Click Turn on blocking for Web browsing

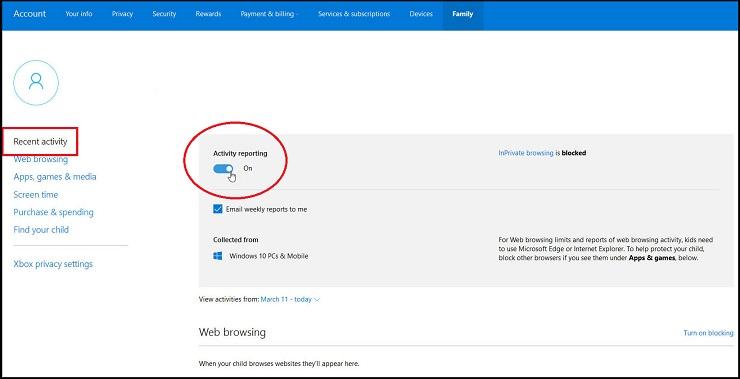(x=708, y=333)
